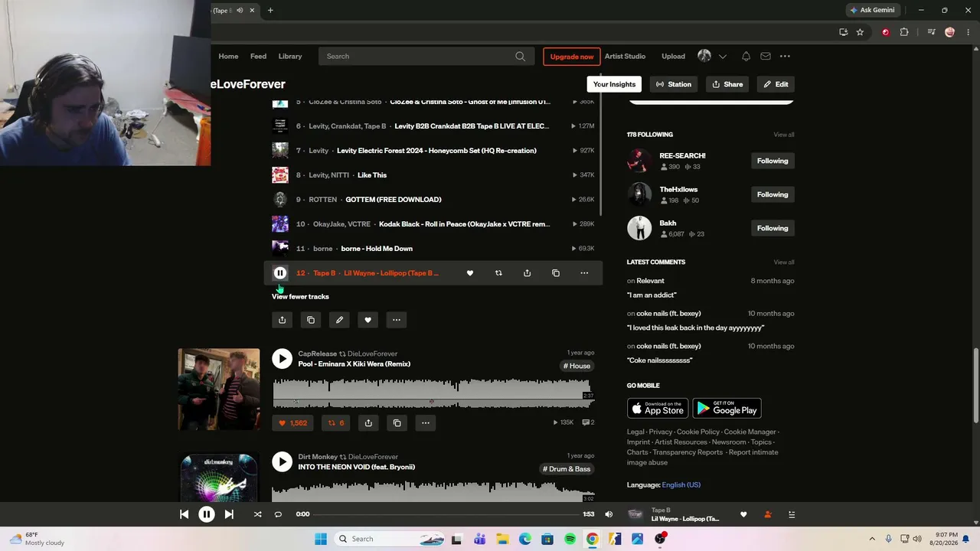Open the Drum & Bass genre tag
The height and width of the screenshot is (551, 980).
click(567, 469)
